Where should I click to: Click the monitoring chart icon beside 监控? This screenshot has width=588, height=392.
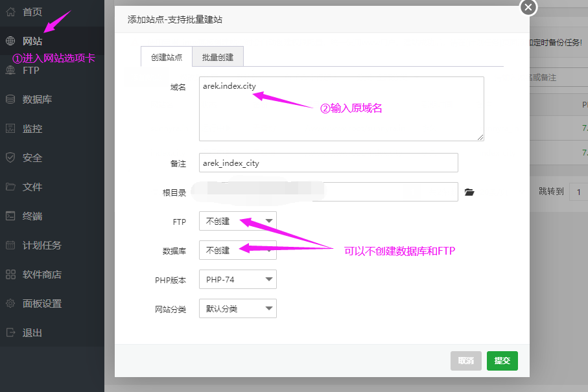(x=10, y=128)
